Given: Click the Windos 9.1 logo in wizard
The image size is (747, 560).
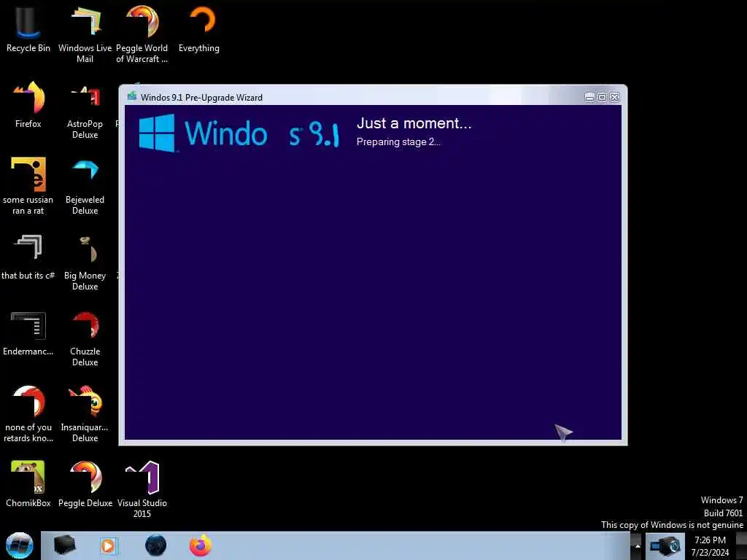Looking at the screenshot, I should click(239, 133).
